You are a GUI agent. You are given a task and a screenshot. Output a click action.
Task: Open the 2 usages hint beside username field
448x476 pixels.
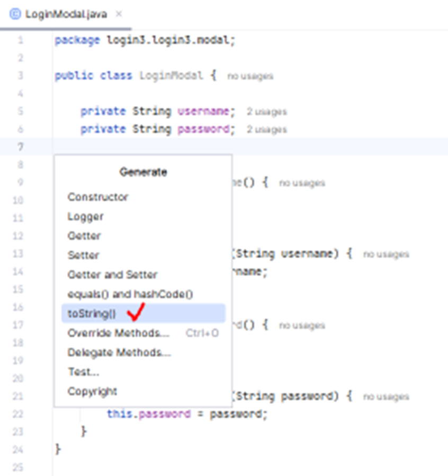[266, 112]
